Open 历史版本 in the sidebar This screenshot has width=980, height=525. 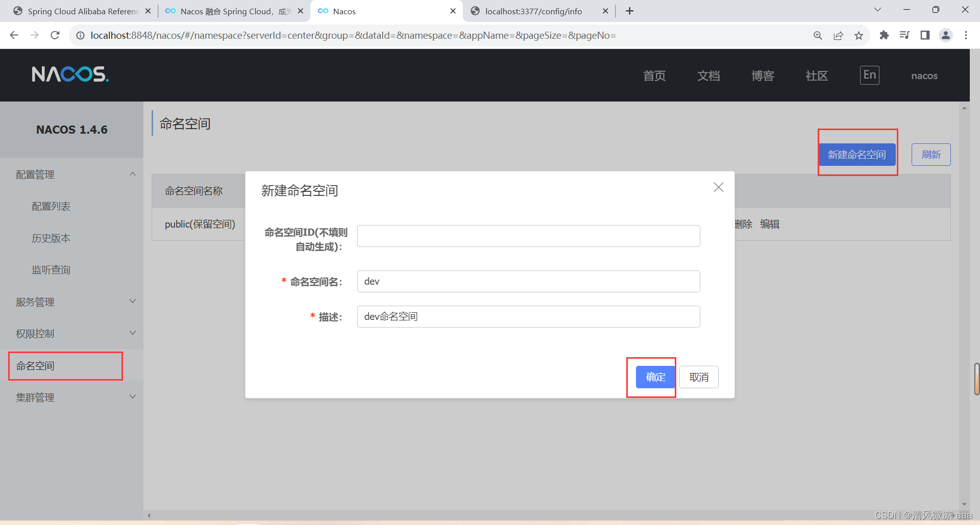point(51,238)
